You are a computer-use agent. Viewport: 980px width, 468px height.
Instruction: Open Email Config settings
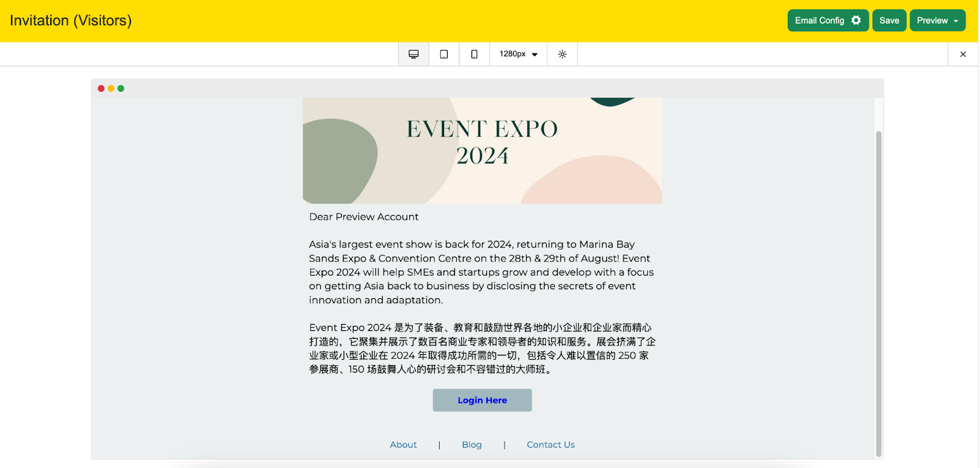pos(828,20)
